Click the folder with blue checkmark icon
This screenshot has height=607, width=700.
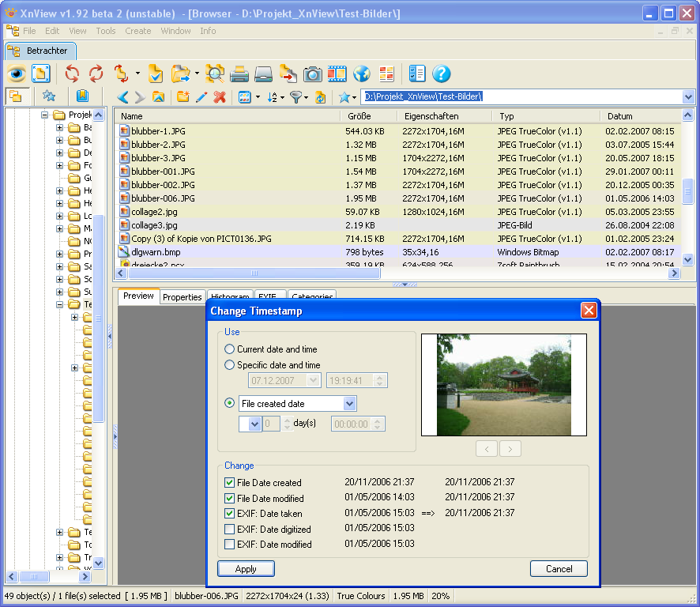[156, 74]
